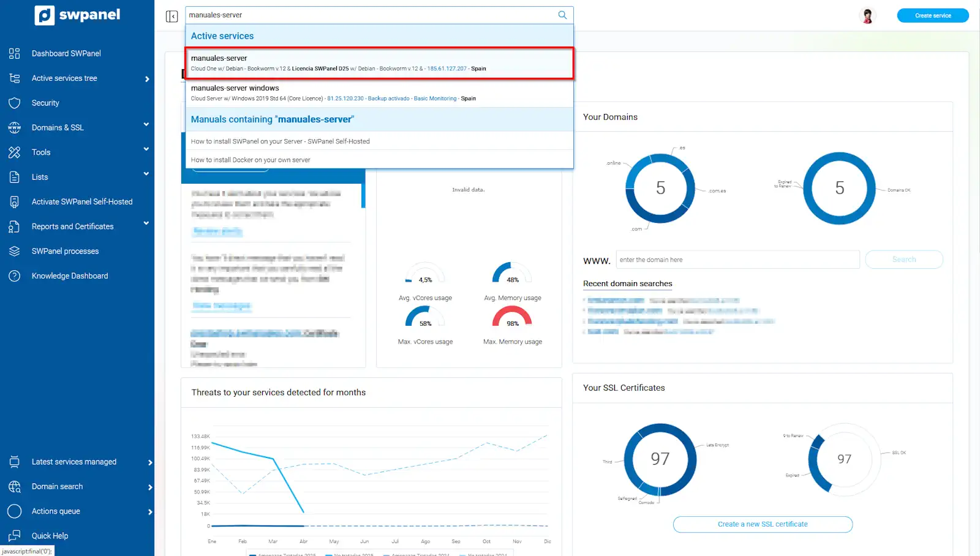The image size is (980, 556).
Task: Click the Active services tree icon
Action: [15, 78]
